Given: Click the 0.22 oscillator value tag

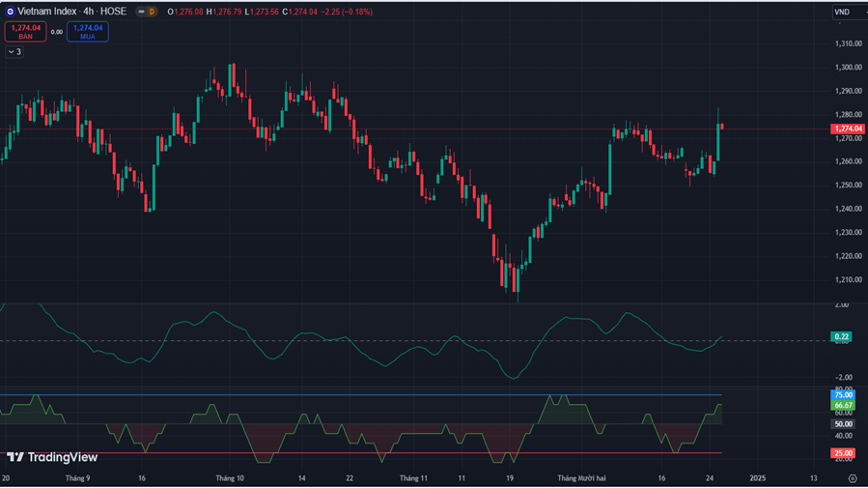Looking at the screenshot, I should (x=841, y=336).
